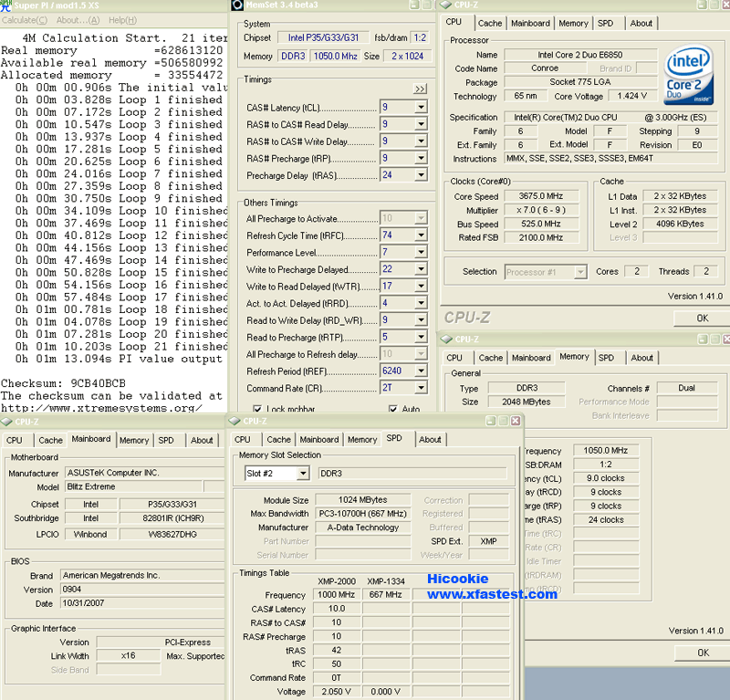Click the Core Voltage 1.424 V field
This screenshot has height=700, width=730.
(631, 96)
